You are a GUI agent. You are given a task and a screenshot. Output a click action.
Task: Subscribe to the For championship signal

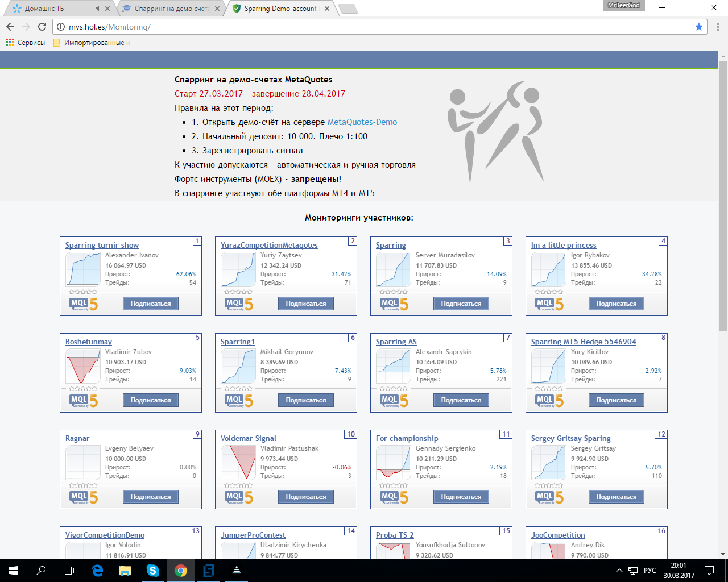(461, 497)
